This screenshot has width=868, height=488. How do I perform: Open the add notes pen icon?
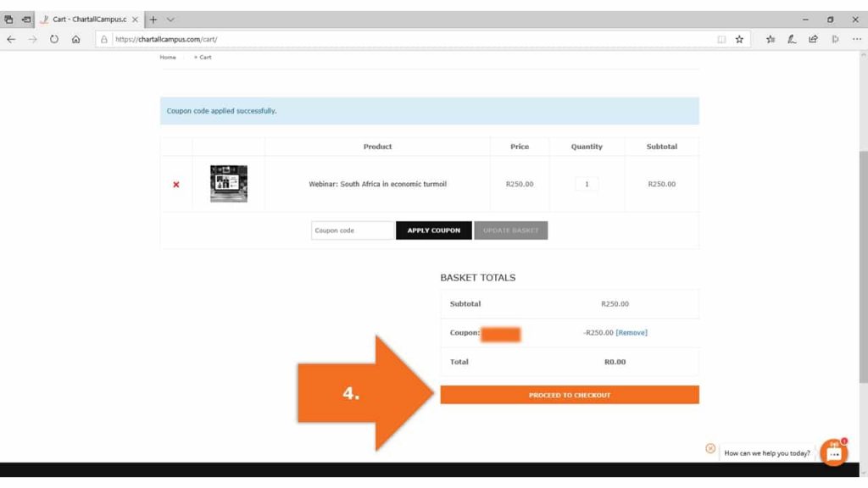[x=792, y=39]
